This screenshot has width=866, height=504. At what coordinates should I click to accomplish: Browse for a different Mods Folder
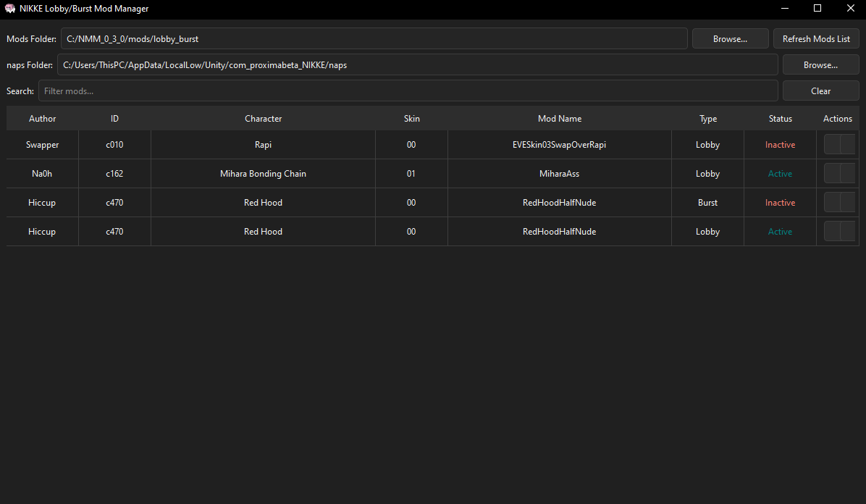click(730, 38)
